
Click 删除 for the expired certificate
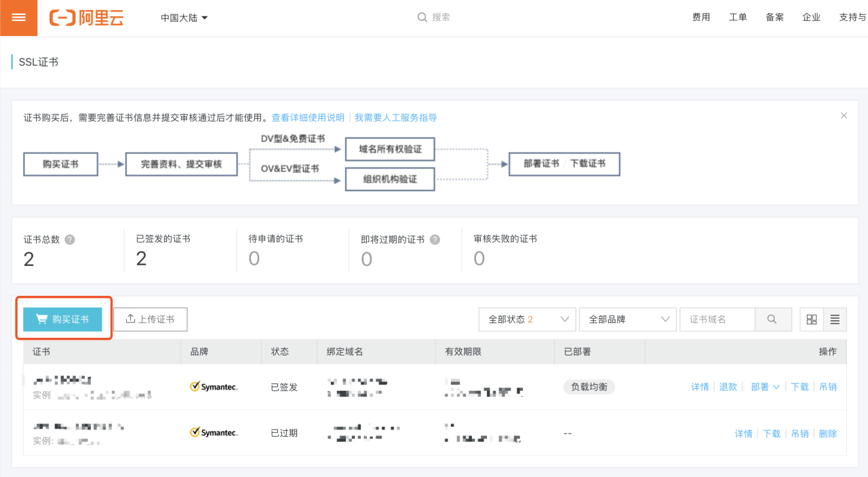tap(827, 434)
